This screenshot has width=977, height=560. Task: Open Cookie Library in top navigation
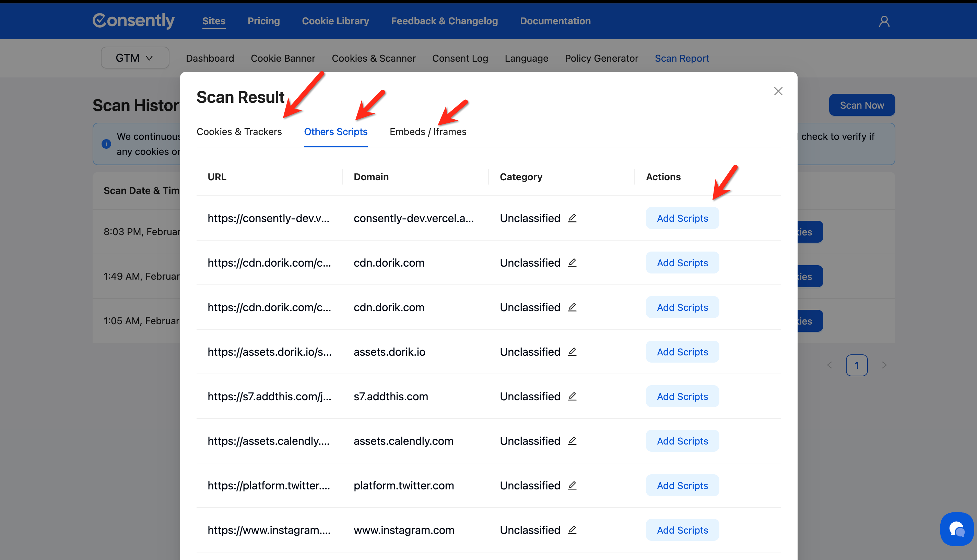[x=335, y=21]
